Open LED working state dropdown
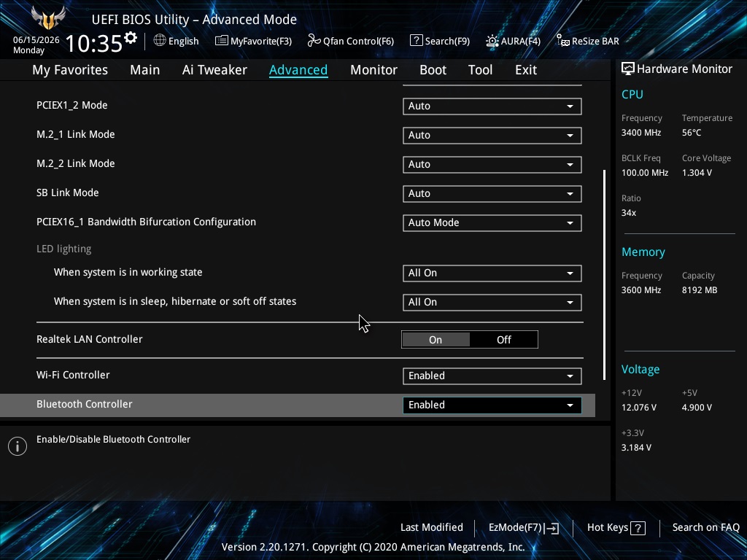The width and height of the screenshot is (747, 560). (492, 273)
